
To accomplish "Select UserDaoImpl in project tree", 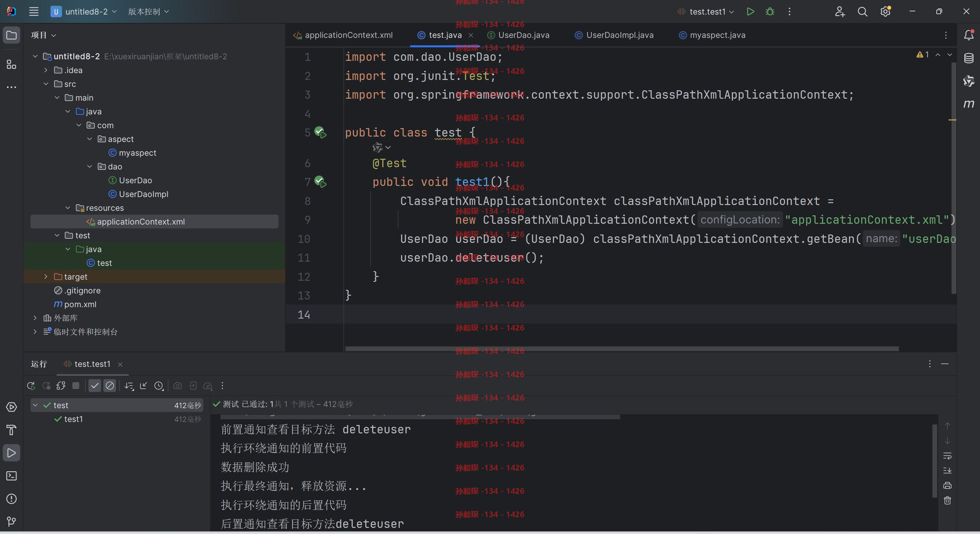I will (139, 194).
